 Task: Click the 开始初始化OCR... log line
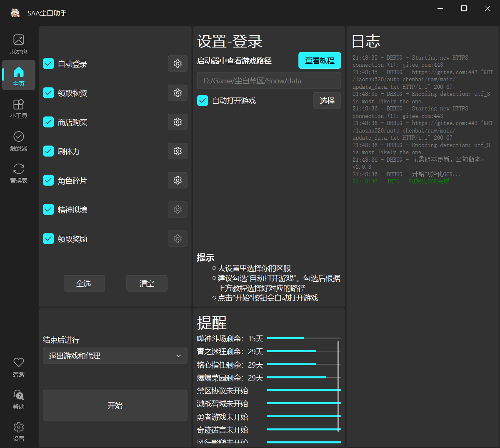coord(407,174)
